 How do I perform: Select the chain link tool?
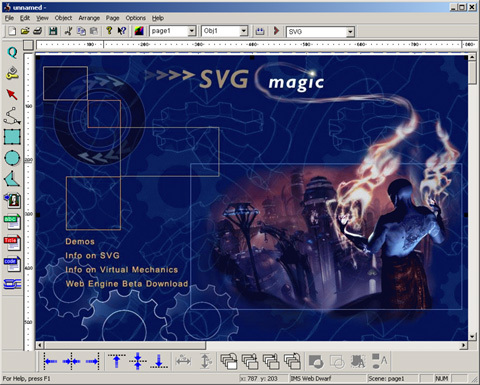(x=12, y=284)
